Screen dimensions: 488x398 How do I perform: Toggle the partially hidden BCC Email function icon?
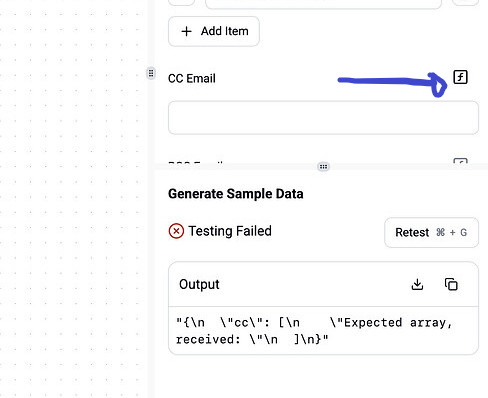460,161
